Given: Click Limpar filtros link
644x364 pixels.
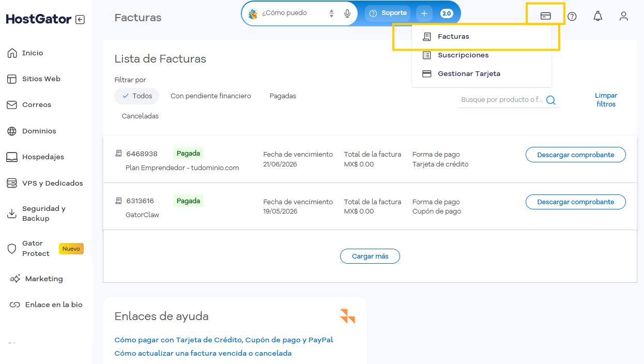Looking at the screenshot, I should [x=606, y=100].
